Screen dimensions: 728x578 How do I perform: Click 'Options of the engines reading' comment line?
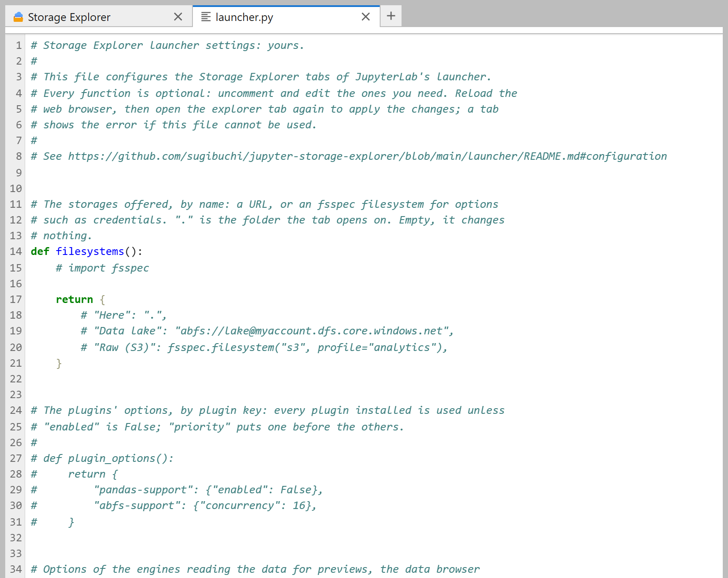click(x=255, y=569)
